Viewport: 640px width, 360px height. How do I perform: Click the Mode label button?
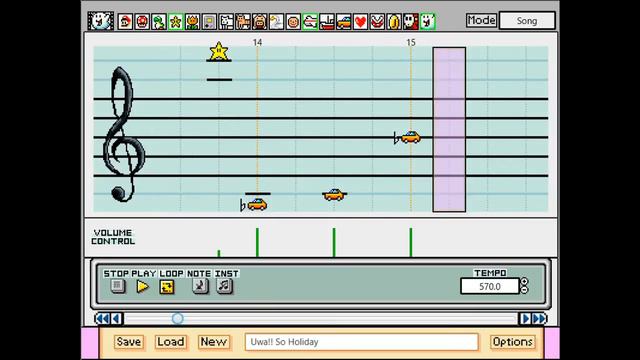[x=482, y=20]
